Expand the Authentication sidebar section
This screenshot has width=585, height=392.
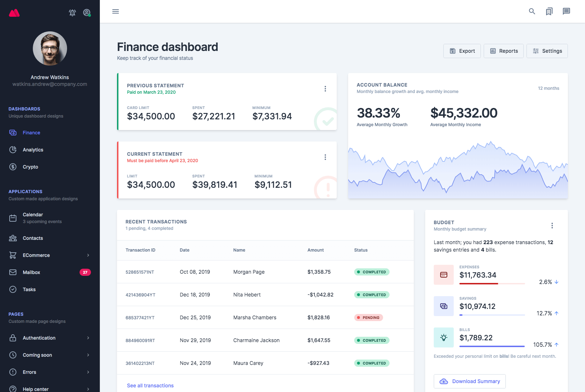click(x=50, y=338)
